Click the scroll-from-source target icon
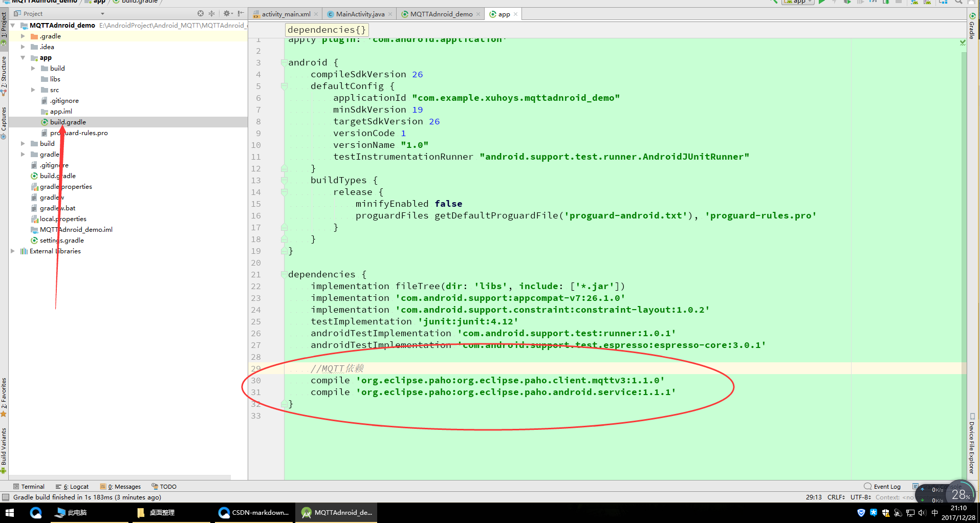This screenshot has width=980, height=523. pyautogui.click(x=201, y=14)
